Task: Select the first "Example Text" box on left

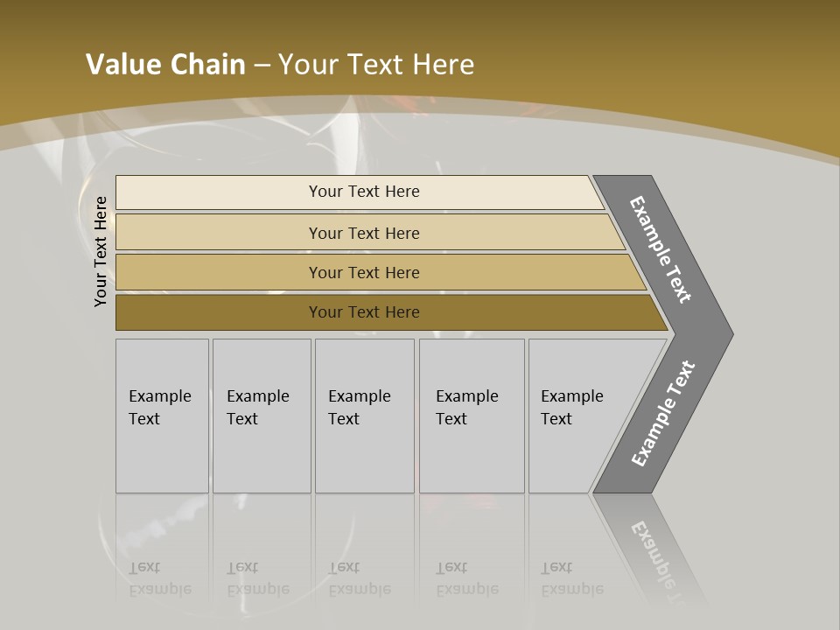Action: [x=162, y=416]
